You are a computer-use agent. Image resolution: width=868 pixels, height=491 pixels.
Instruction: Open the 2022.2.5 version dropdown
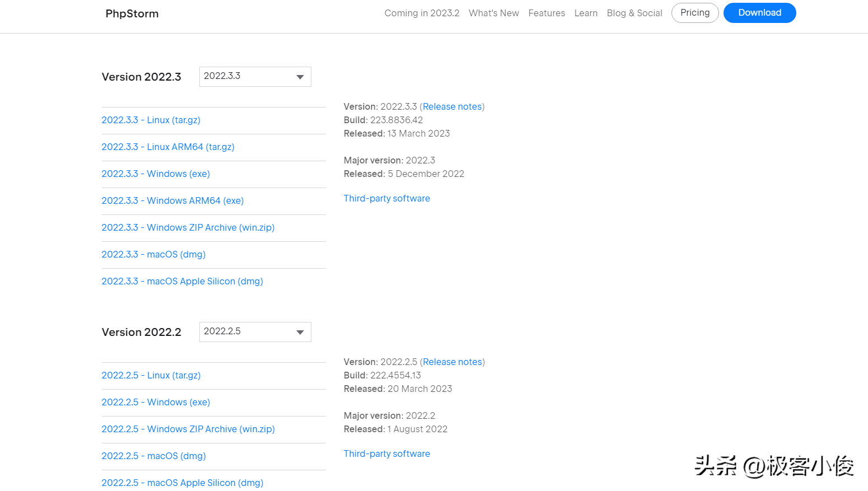click(255, 332)
